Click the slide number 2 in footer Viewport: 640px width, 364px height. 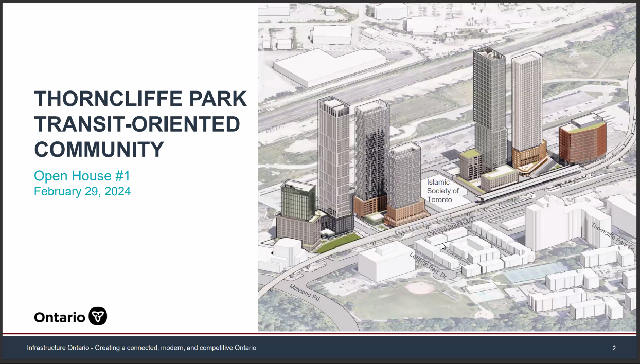pyautogui.click(x=614, y=348)
